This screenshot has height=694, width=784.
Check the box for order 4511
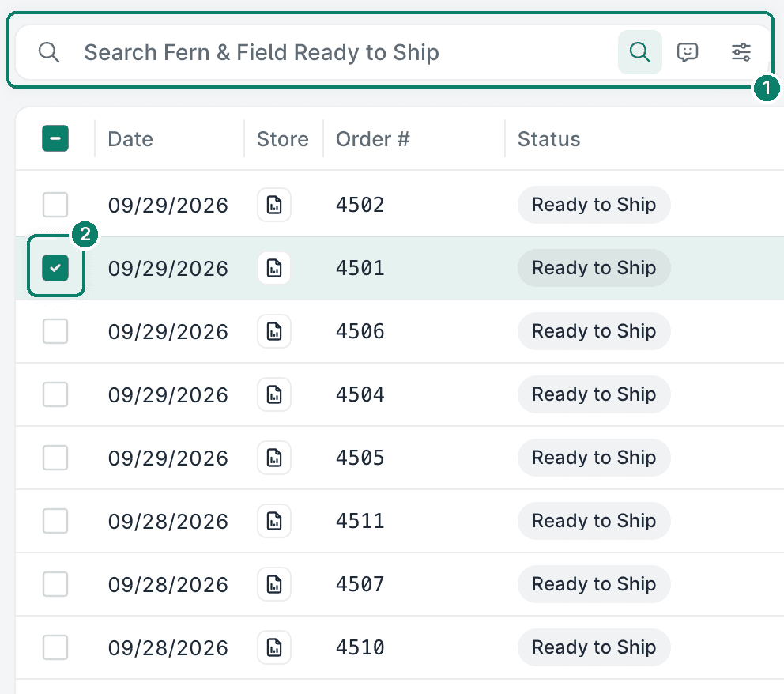(x=55, y=521)
